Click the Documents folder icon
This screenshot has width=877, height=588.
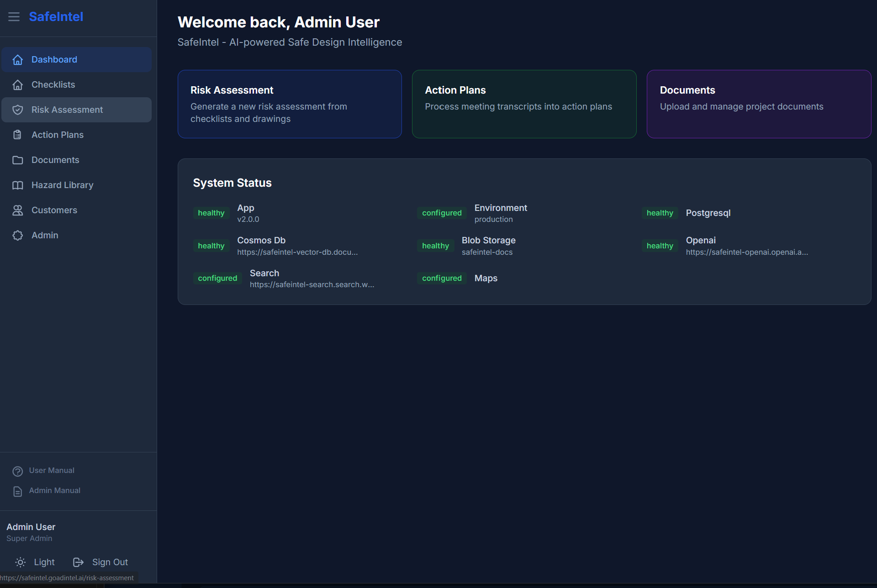18,160
